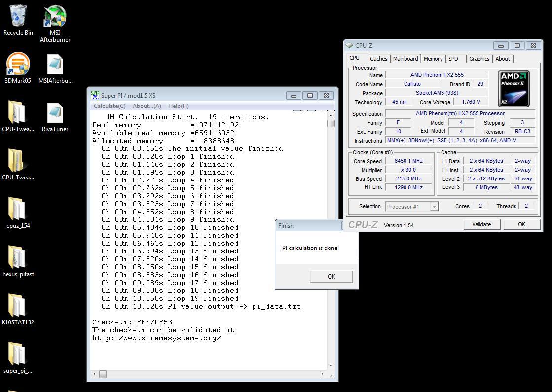Click the Name field AMD Phenom II X2 555
Image resolution: width=552 pixels, height=392 pixels.
point(437,75)
